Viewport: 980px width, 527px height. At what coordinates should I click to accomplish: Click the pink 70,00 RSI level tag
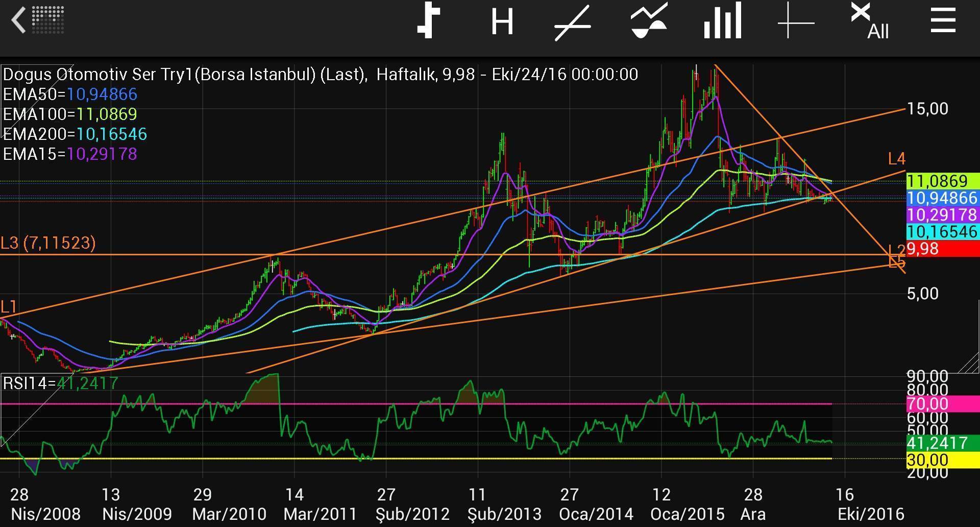942,404
